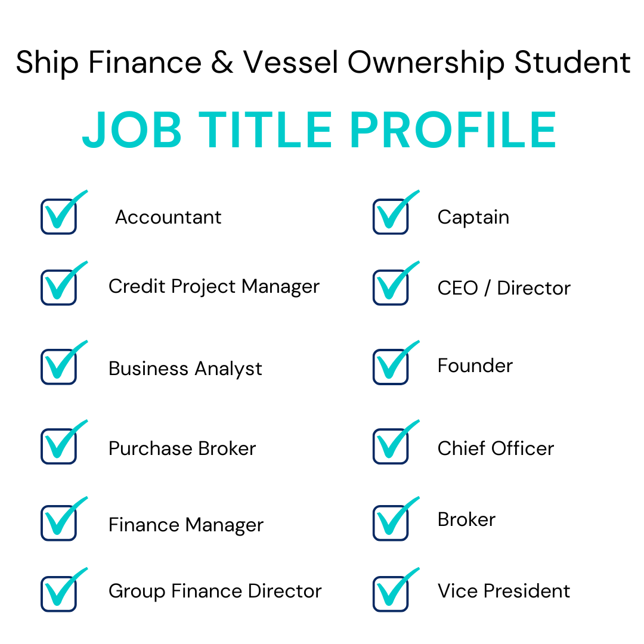Toggle the Founder checkbox
Screen dimensions: 644x644
pos(391,367)
